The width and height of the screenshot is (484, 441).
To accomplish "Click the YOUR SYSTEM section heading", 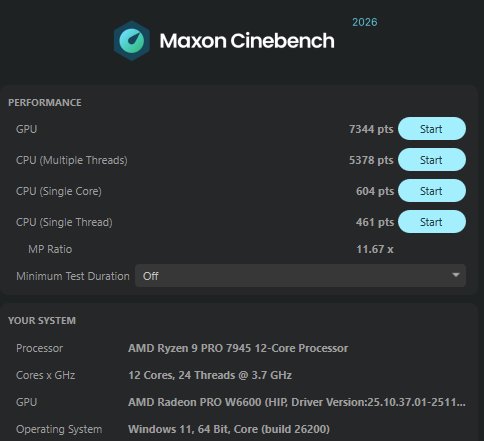I will click(42, 321).
